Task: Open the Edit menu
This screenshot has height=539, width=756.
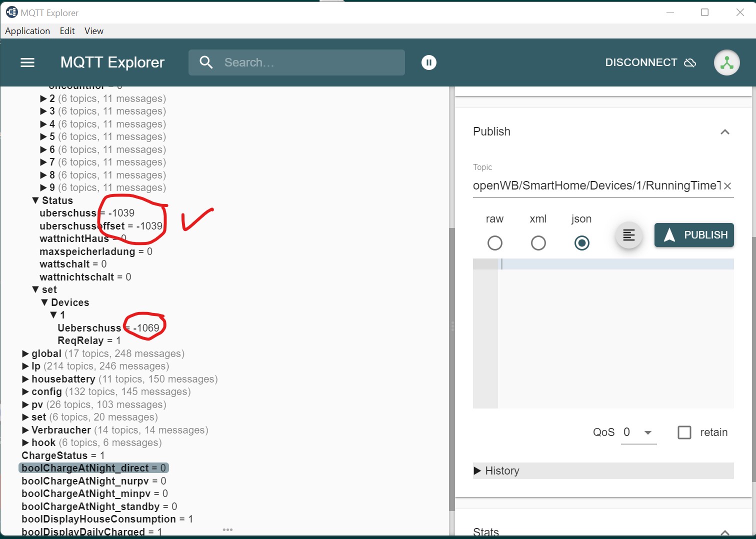Action: (67, 31)
